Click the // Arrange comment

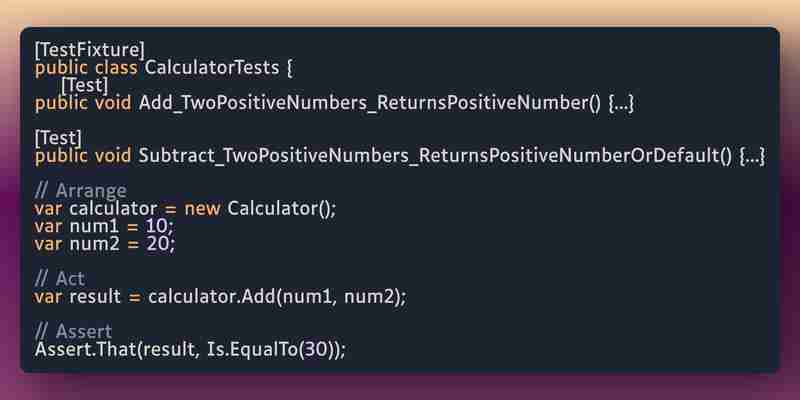click(x=81, y=191)
